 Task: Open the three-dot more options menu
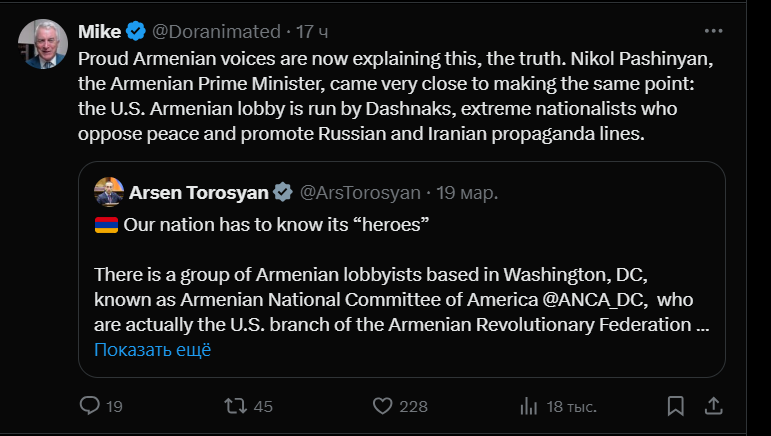click(x=713, y=30)
